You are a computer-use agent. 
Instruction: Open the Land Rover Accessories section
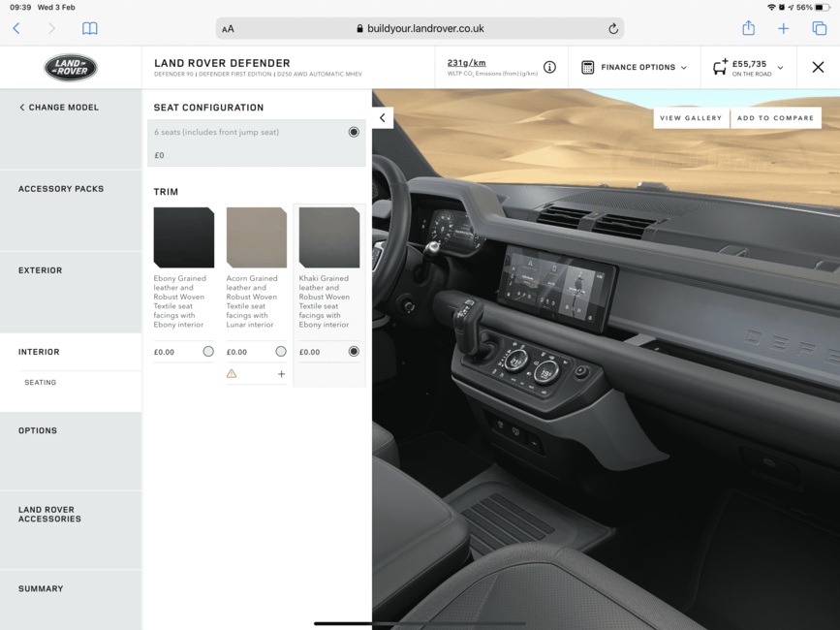pos(71,530)
